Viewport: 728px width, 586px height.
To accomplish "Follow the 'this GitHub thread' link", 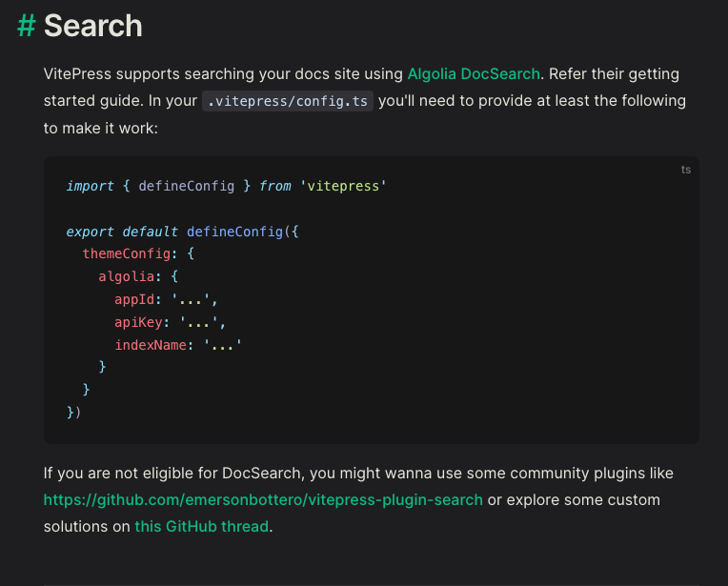I will point(201,526).
